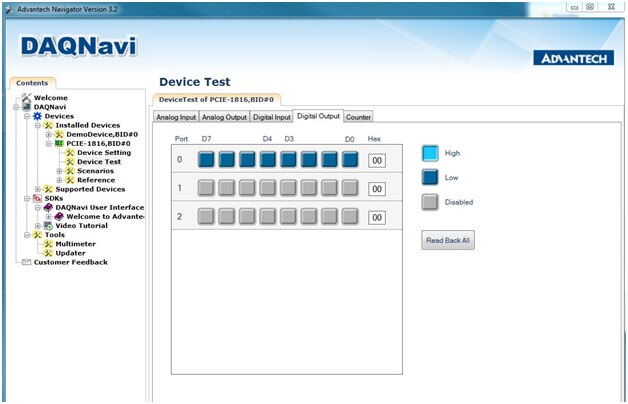Click the Welcome tree item icon
Viewport: 628px width, 404px height.
tap(26, 97)
